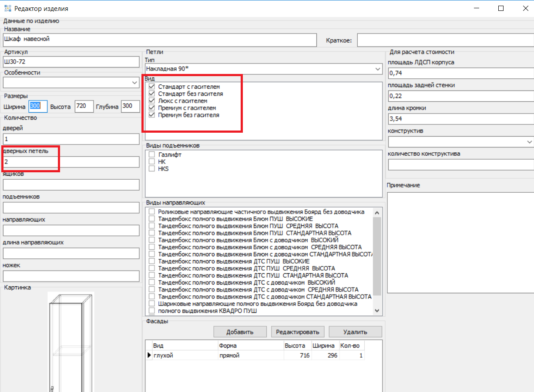Uncheck Стандарт с гасителем hinge option
Image resolution: width=534 pixels, height=392 pixels.
152,87
